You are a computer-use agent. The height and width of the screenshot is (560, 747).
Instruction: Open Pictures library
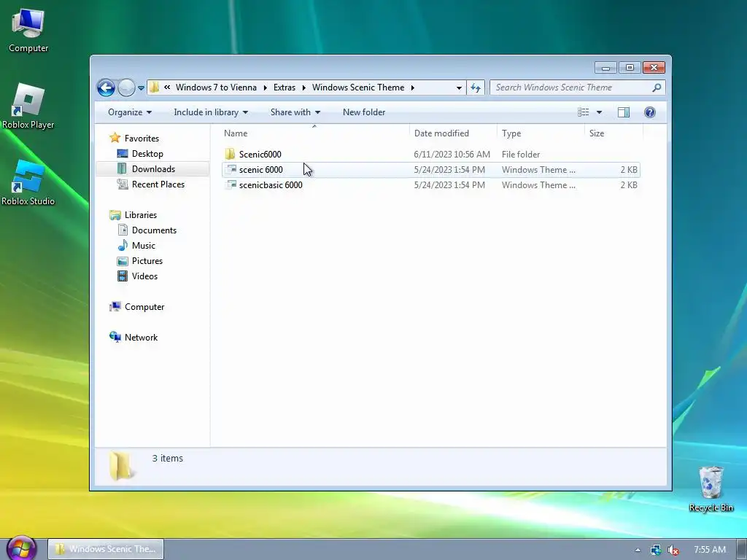tap(147, 261)
